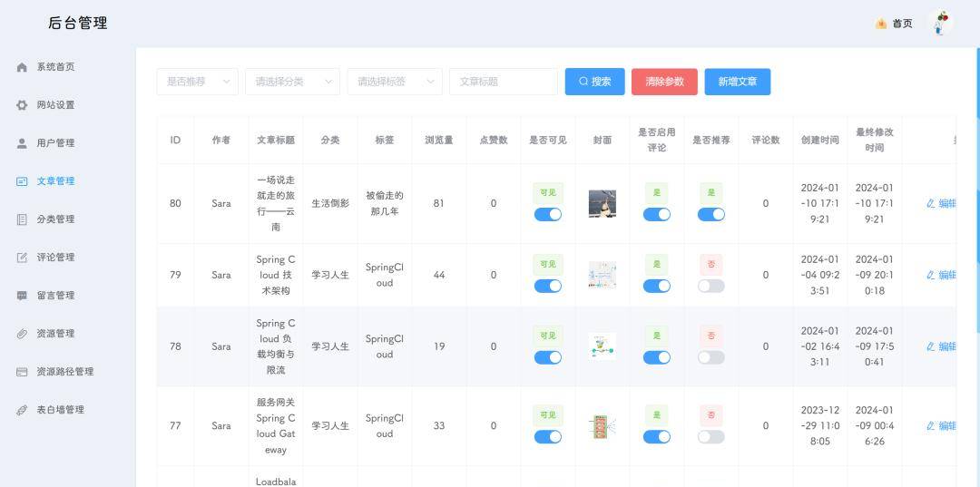Click the 清除参数 button
Screen dimensions: 980x487
click(664, 82)
